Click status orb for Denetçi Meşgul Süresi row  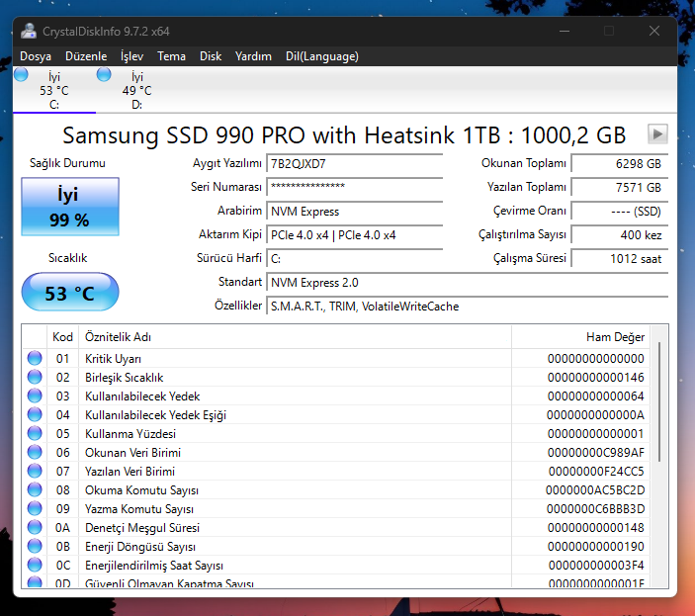tap(35, 527)
